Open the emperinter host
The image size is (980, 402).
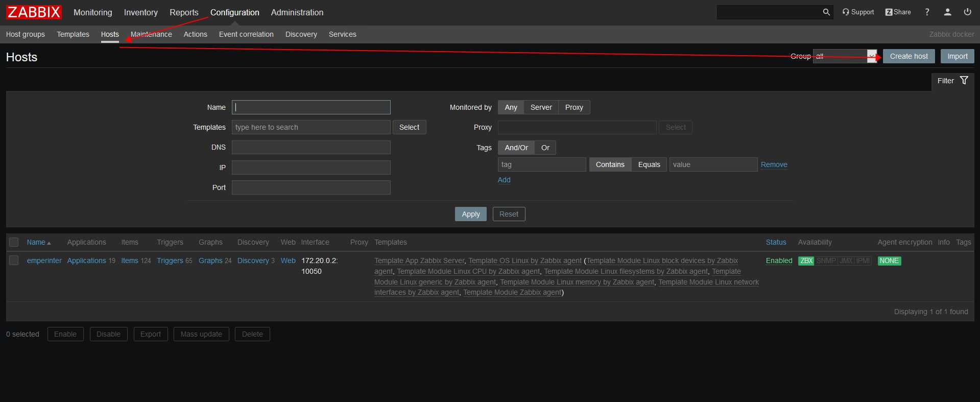click(44, 261)
